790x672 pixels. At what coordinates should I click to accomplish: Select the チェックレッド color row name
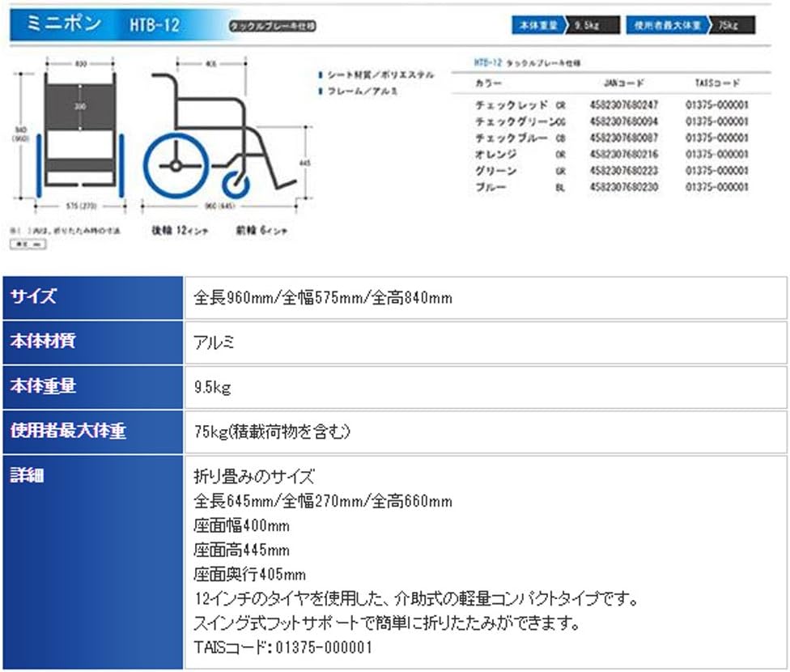click(511, 105)
